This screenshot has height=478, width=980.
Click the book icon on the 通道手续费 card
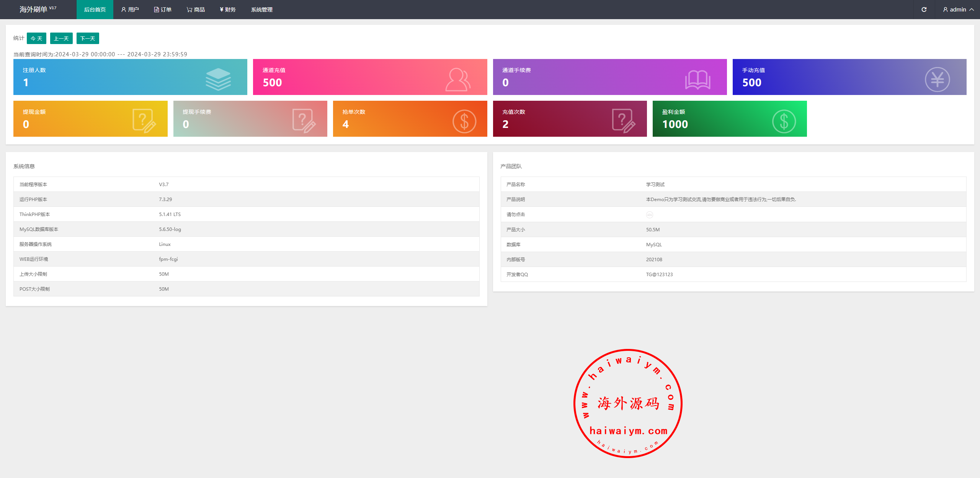(x=697, y=80)
